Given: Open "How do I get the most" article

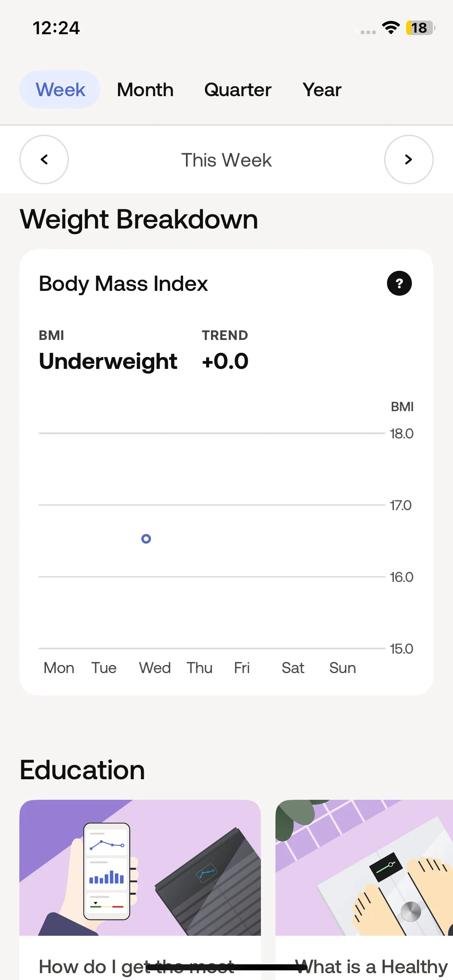Looking at the screenshot, I should point(136,966).
